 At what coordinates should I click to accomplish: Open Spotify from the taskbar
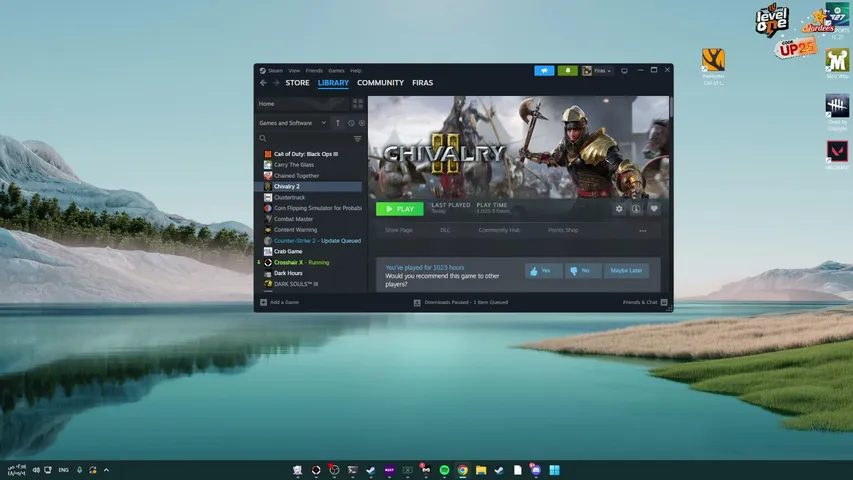click(x=444, y=470)
